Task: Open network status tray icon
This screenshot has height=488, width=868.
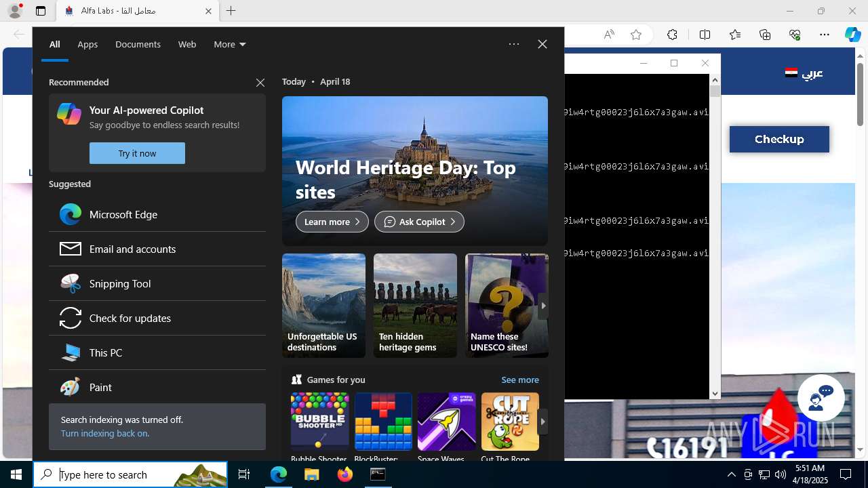Action: point(764,474)
